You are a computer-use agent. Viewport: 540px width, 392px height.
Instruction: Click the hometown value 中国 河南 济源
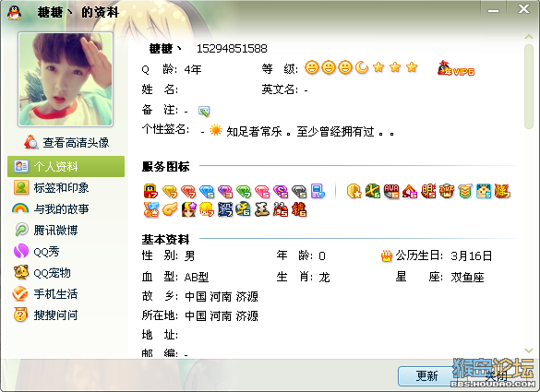click(222, 296)
